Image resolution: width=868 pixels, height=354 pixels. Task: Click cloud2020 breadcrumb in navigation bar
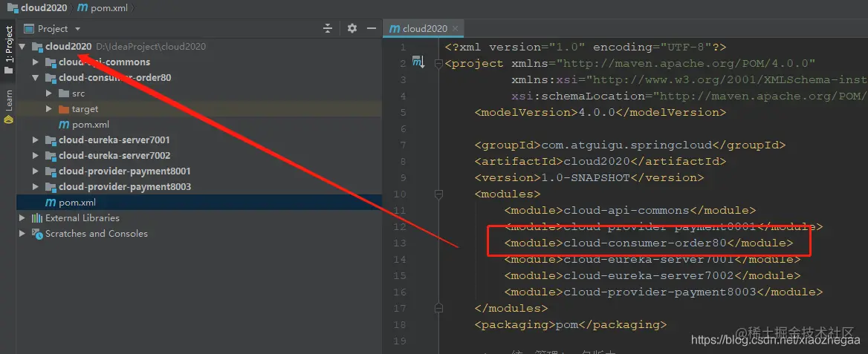(38, 7)
